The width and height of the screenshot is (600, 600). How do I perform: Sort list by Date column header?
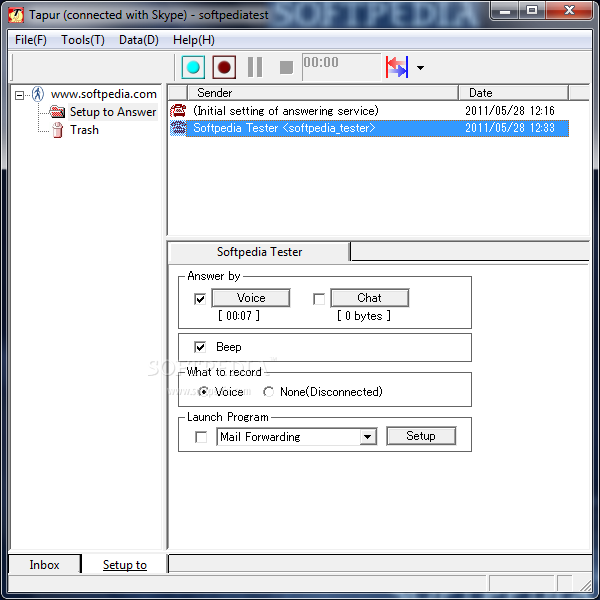coord(513,93)
